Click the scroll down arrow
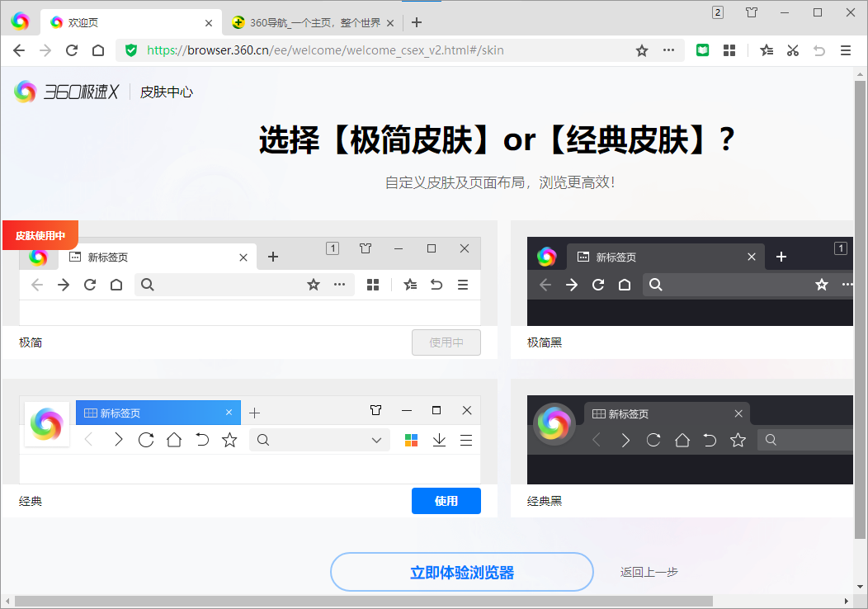This screenshot has width=868, height=609. click(860, 587)
